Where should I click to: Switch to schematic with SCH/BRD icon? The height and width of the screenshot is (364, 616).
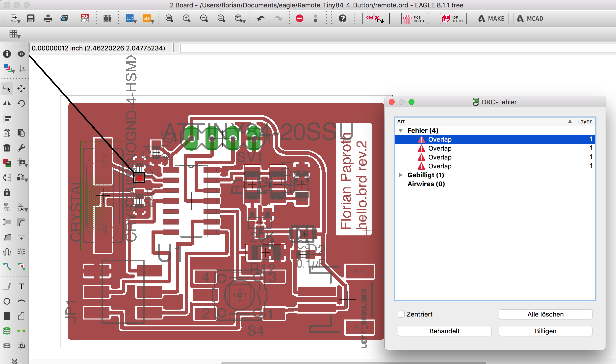85,19
